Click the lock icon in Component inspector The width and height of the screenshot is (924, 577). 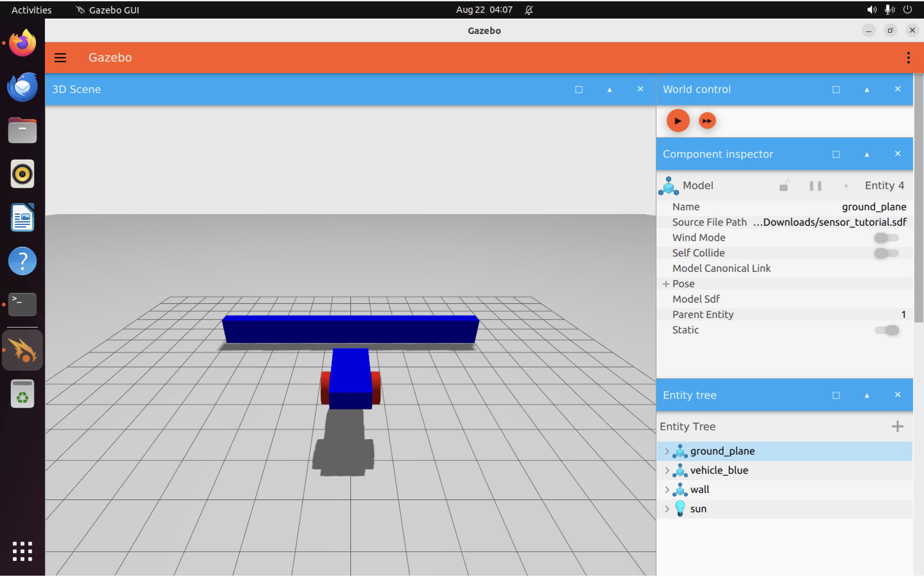pyautogui.click(x=783, y=186)
